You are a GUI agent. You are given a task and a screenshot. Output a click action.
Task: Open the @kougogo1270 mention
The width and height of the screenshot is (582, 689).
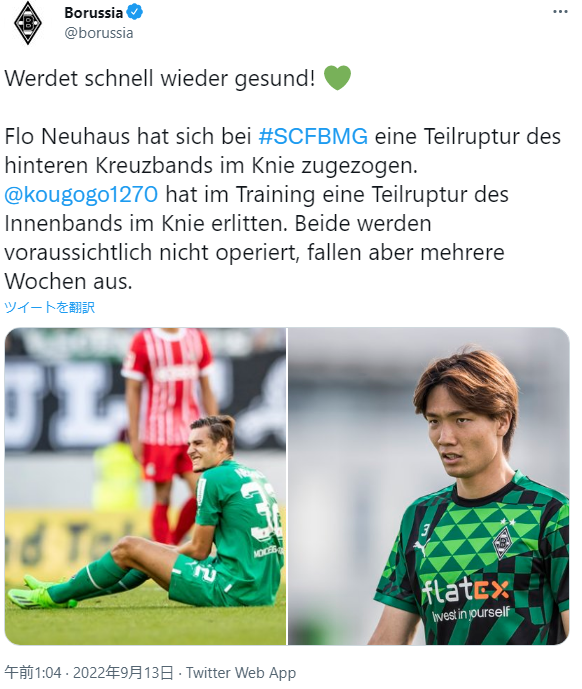coord(81,194)
